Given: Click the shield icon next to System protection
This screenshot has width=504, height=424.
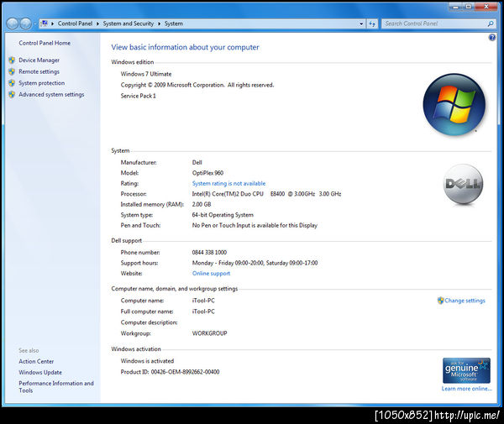Looking at the screenshot, I should [x=12, y=83].
